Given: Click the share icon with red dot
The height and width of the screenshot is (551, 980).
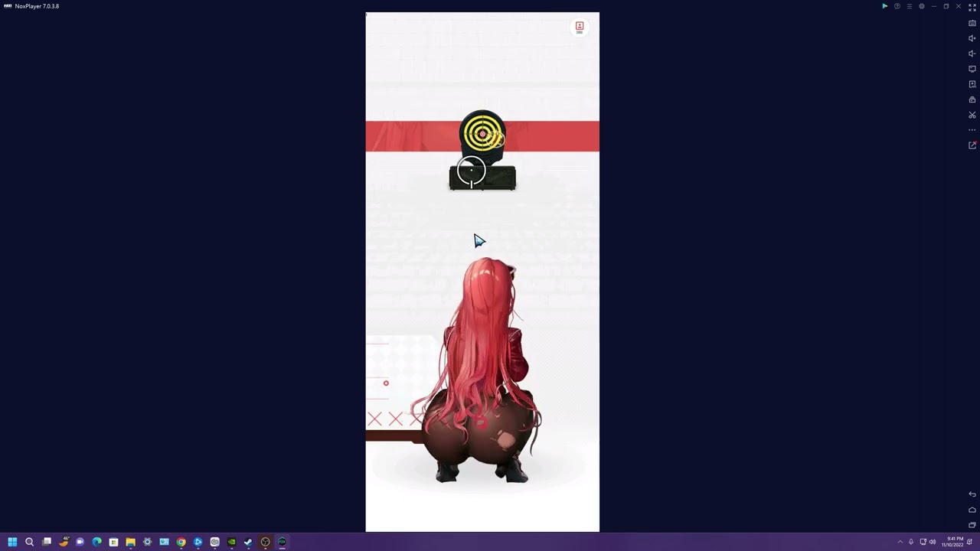Looking at the screenshot, I should [972, 145].
